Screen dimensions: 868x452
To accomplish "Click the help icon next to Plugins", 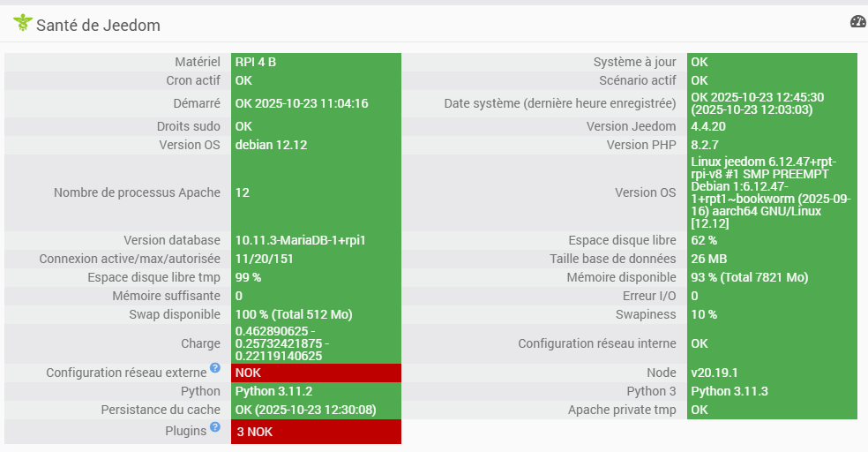I will click(x=214, y=428).
